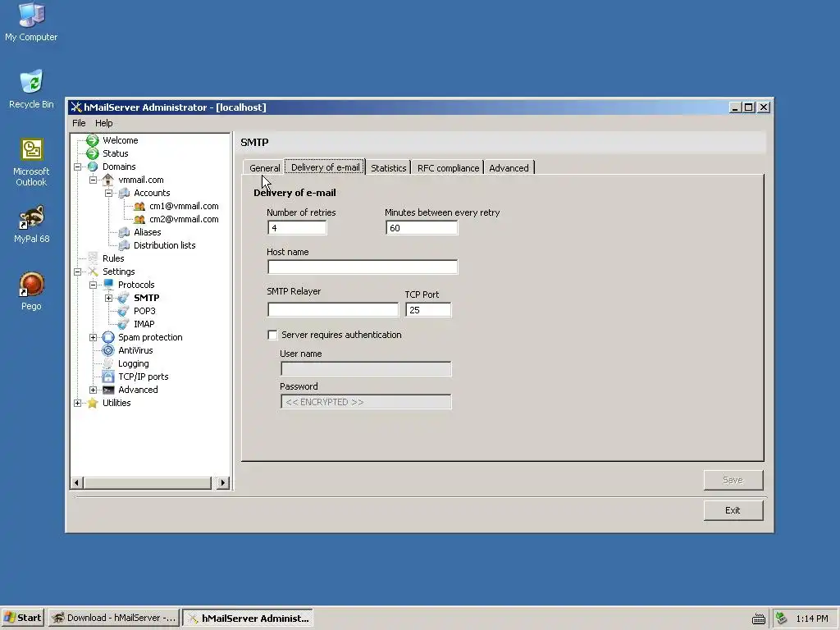Click the Advanced console icon in tree
The height and width of the screenshot is (630, 840).
coord(108,390)
